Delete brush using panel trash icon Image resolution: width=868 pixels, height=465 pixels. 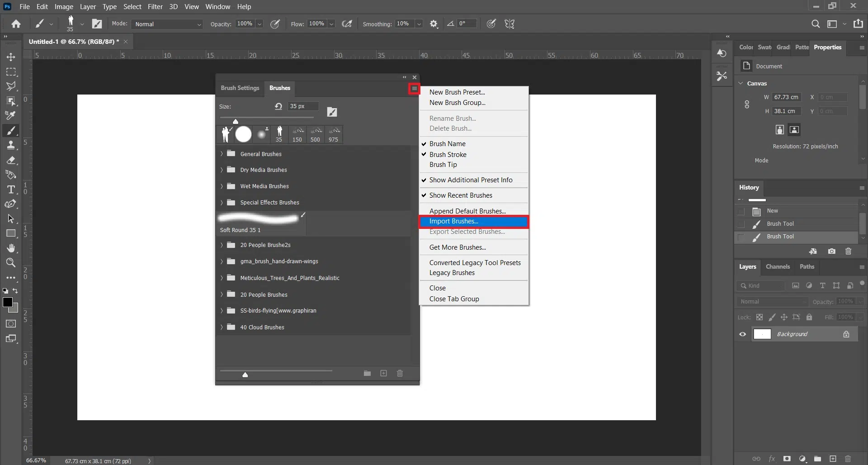400,373
